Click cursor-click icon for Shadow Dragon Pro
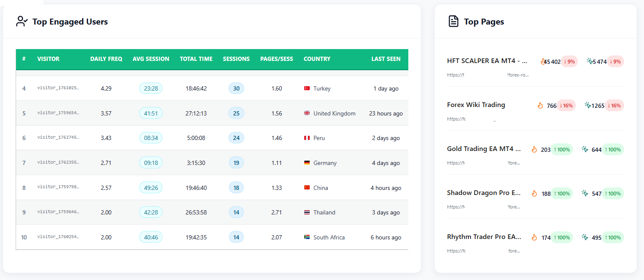Screen dimensions: 644x280 pyautogui.click(x=585, y=193)
